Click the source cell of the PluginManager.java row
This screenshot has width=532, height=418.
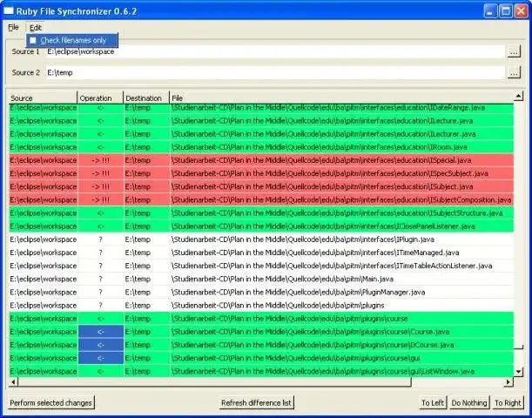click(x=43, y=292)
